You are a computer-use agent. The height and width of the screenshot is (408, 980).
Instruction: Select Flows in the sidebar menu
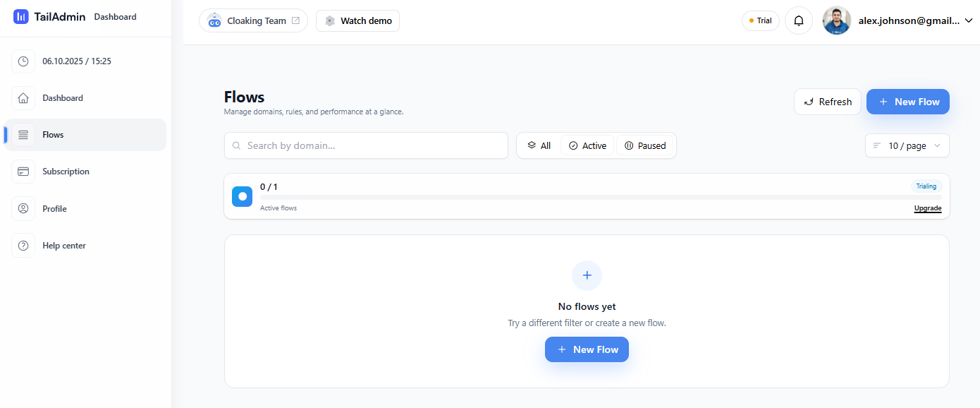pos(53,135)
